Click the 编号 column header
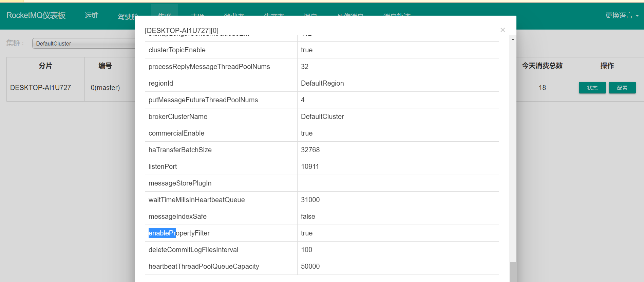This screenshot has height=282, width=644. click(x=105, y=66)
